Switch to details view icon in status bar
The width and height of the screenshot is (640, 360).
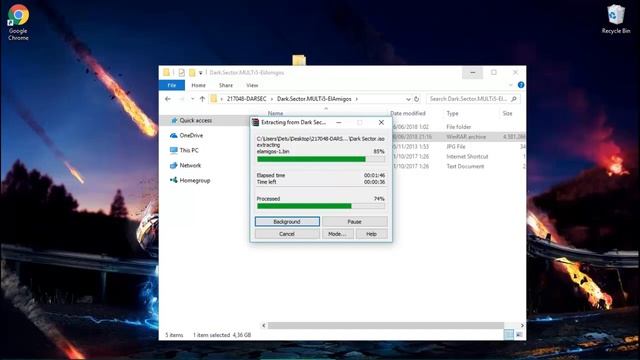click(509, 335)
